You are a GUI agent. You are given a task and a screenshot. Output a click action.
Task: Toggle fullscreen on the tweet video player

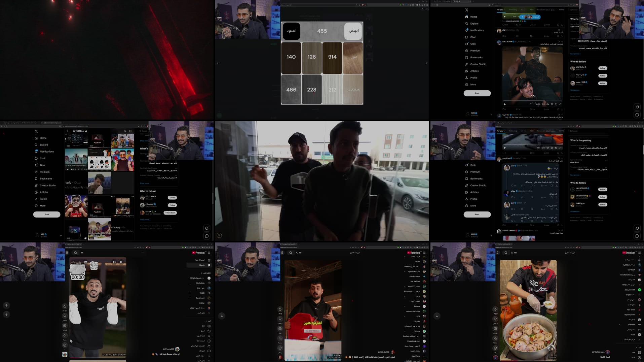[x=561, y=104]
